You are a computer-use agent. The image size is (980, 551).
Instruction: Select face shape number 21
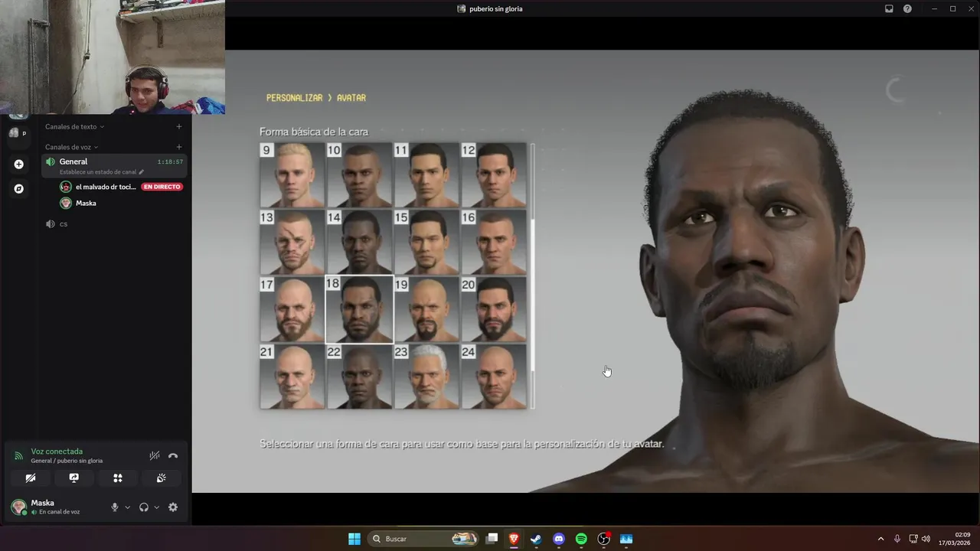point(292,377)
